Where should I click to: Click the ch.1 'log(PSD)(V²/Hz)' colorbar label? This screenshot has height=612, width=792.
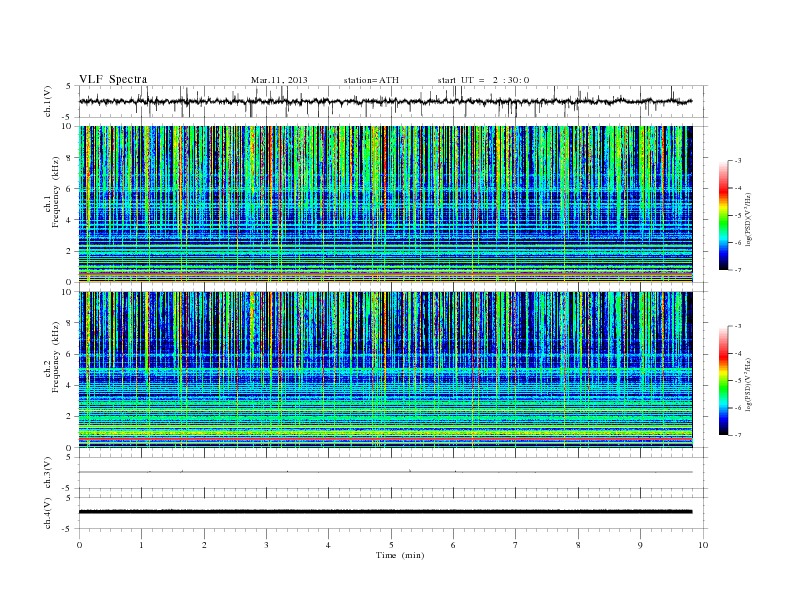pyautogui.click(x=748, y=220)
